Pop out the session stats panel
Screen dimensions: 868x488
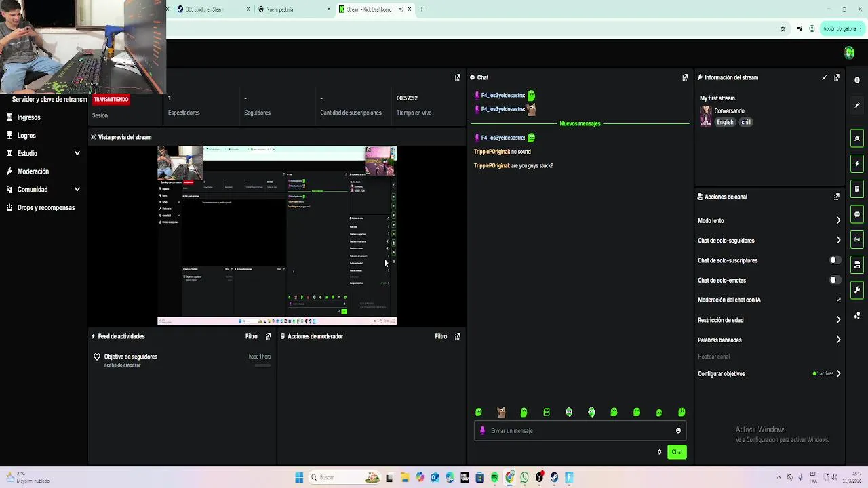click(x=458, y=77)
